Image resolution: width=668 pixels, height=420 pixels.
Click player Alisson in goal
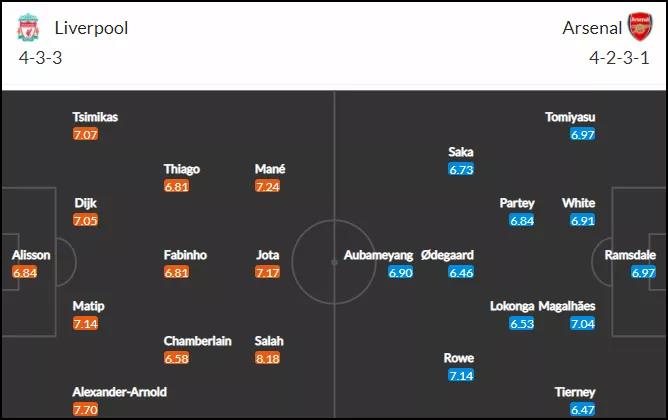click(31, 255)
